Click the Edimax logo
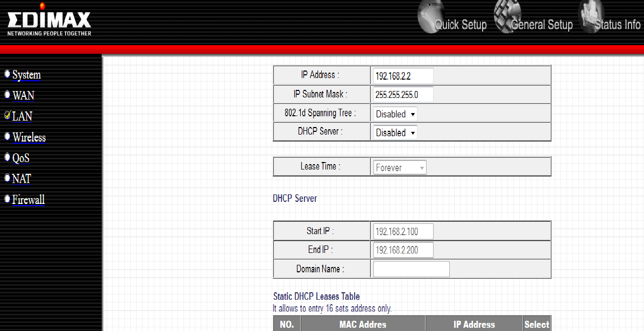This screenshot has height=331, width=644. 49,20
